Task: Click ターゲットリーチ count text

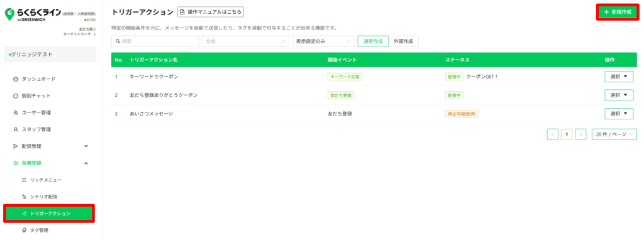Action: (80, 34)
